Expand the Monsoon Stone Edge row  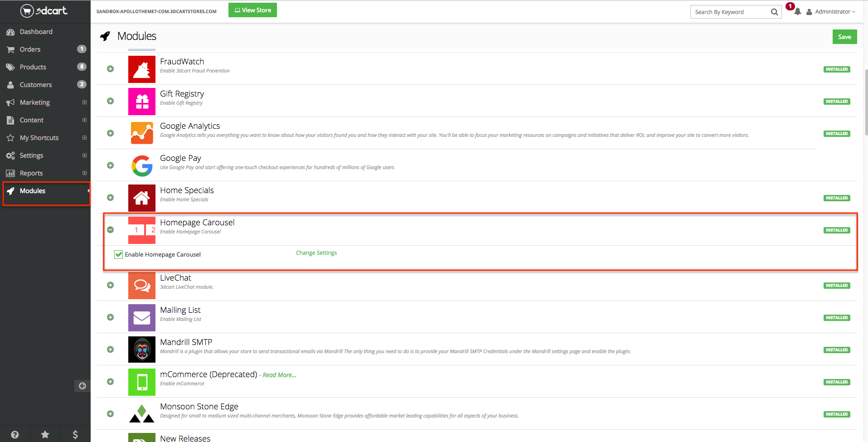(110, 414)
